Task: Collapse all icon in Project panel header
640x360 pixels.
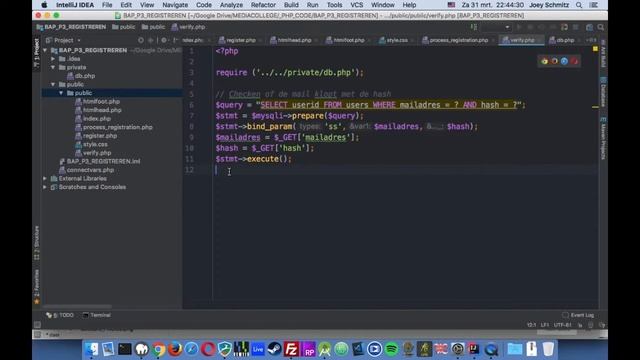Action: click(151, 40)
